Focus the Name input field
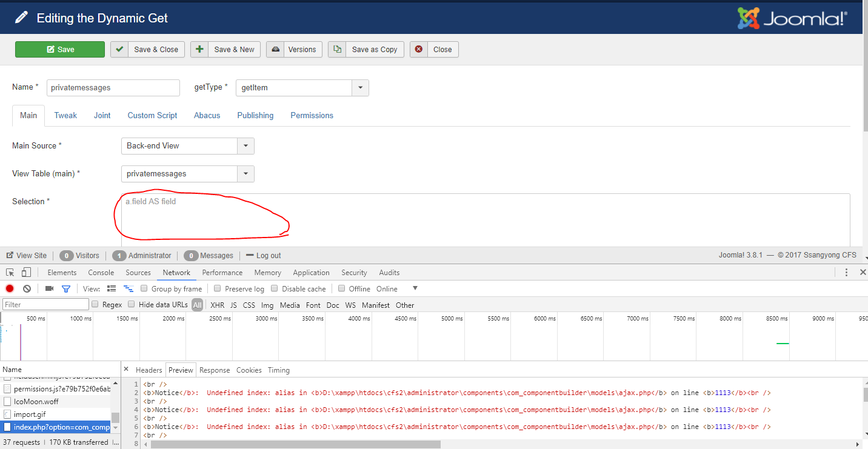Screen dimensions: 868x449 pos(113,88)
